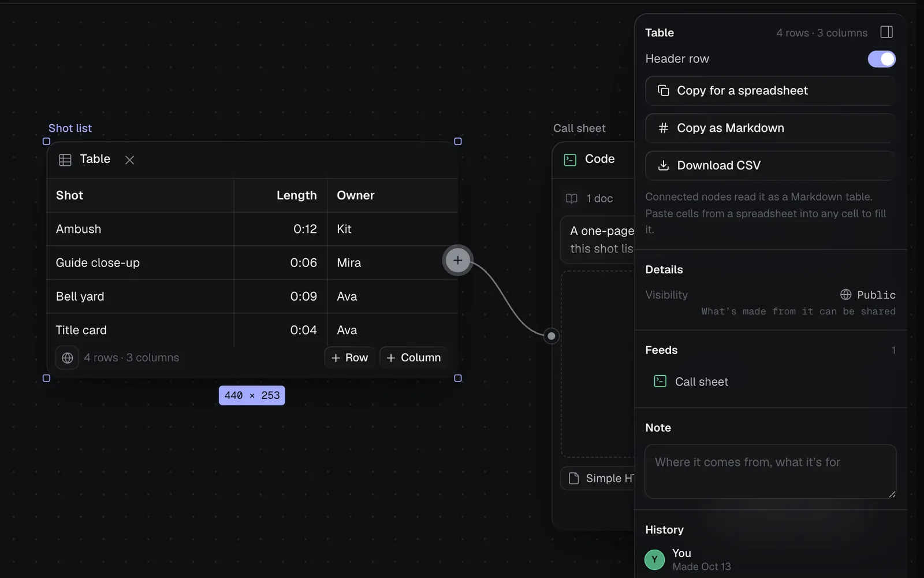The image size is (924, 578).
Task: Click the top-left selection handle of the table node
Action: click(47, 142)
